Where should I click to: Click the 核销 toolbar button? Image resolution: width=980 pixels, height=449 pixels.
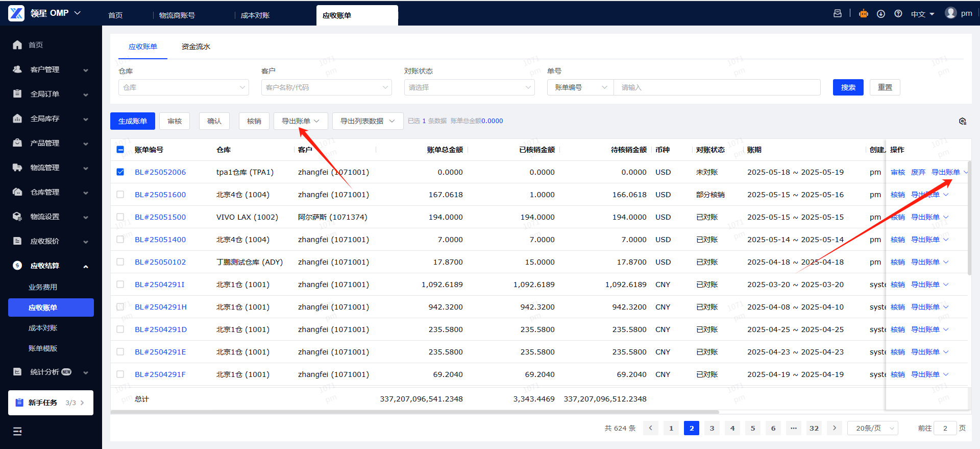click(x=254, y=121)
